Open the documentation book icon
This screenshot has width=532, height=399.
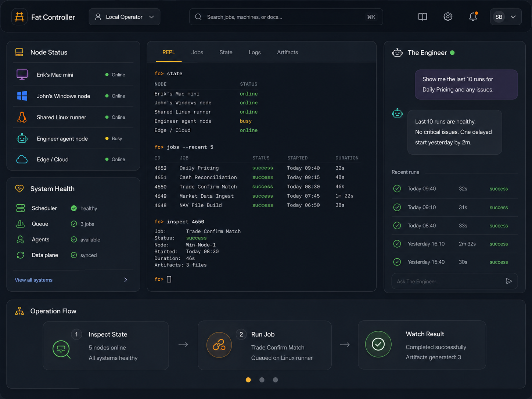point(423,17)
